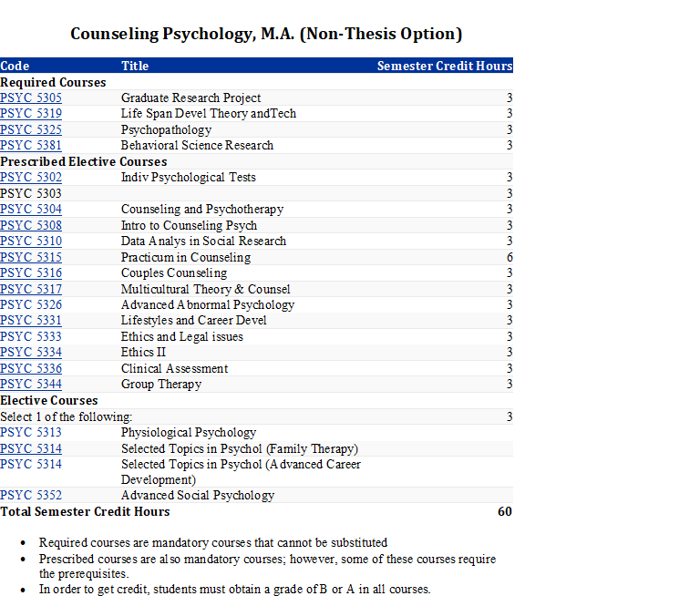Follow the PSYC 5325 Psychopathology link
Image resolution: width=700 pixels, height=596 pixels.
tap(31, 129)
